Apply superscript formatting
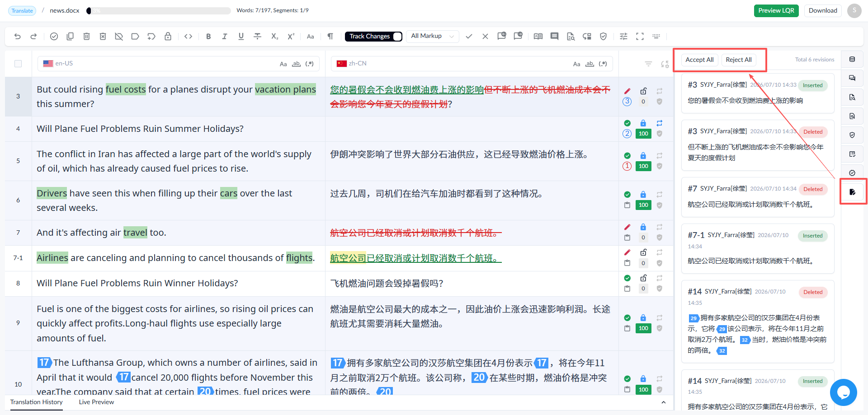 [x=291, y=37]
